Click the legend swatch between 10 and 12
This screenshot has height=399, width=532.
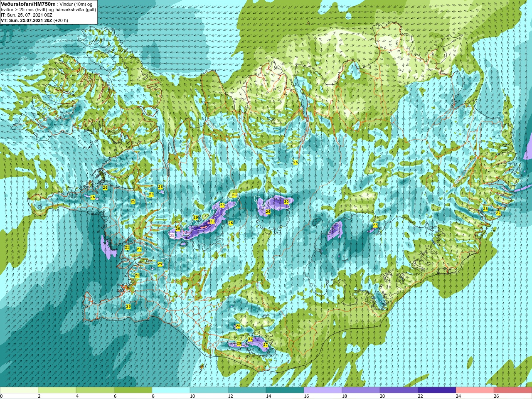(x=209, y=390)
